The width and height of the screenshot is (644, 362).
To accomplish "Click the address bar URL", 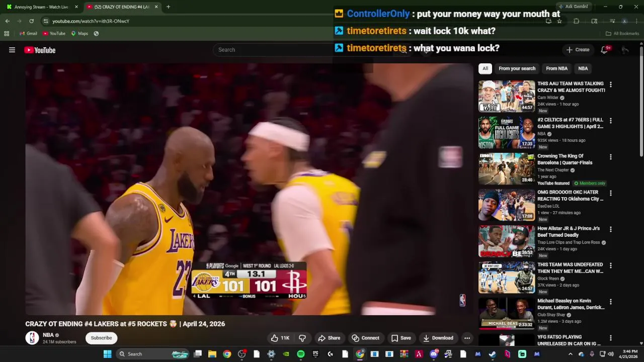I will click(91, 21).
